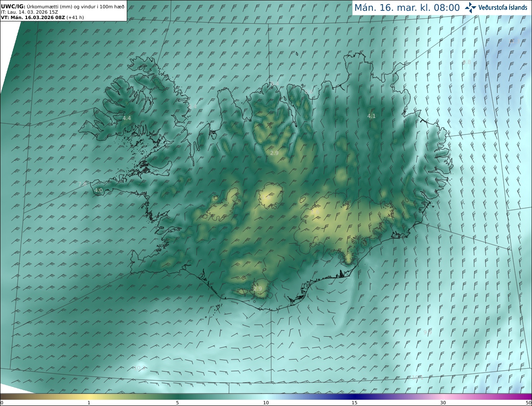The image size is (532, 406).
Task: Click the dark green section of the colour bar
Action: pos(177,396)
